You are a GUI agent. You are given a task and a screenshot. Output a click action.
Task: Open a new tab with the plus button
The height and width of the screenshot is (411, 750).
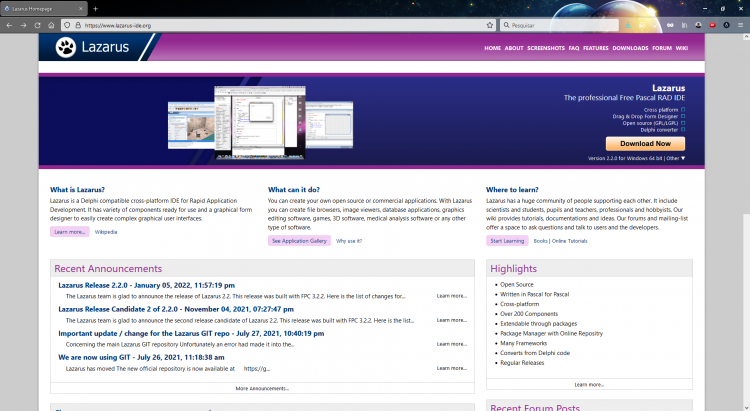click(95, 9)
